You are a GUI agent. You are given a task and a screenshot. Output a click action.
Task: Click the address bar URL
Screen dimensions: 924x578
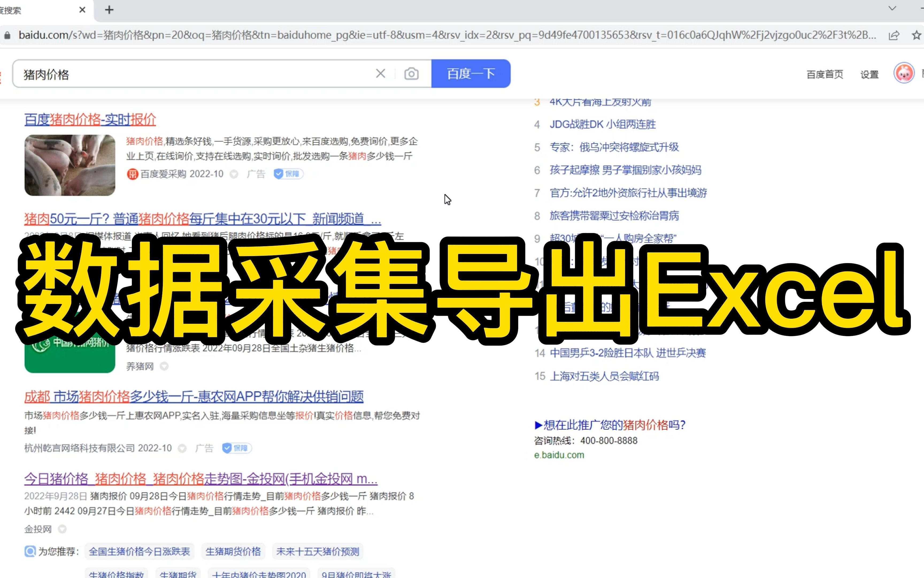click(x=447, y=35)
